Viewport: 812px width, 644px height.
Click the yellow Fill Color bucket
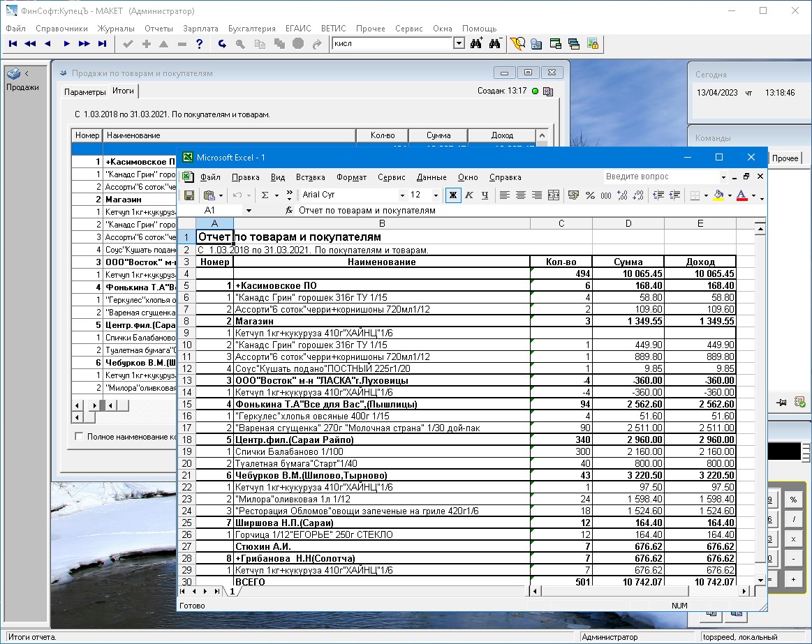click(x=718, y=195)
